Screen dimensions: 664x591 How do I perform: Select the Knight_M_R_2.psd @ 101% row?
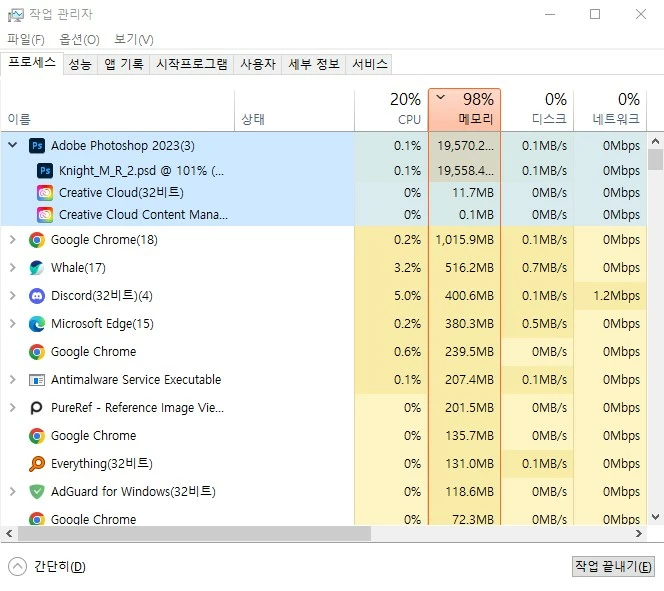coord(324,171)
